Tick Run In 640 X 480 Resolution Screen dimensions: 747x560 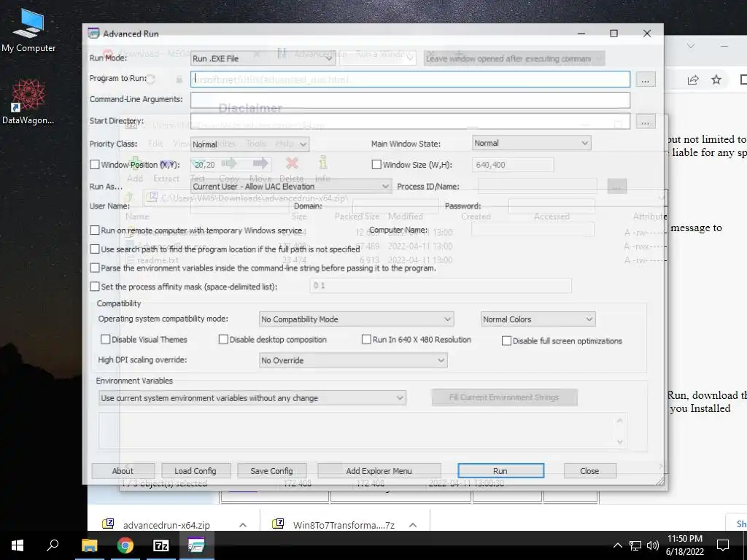point(366,339)
